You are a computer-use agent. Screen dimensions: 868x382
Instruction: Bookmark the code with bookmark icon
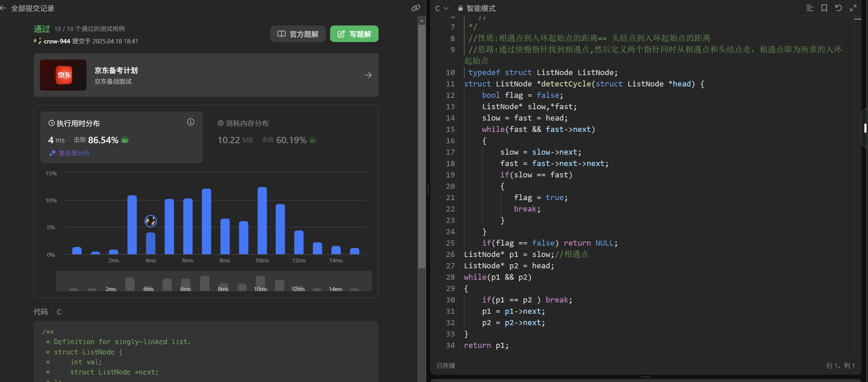coord(824,8)
